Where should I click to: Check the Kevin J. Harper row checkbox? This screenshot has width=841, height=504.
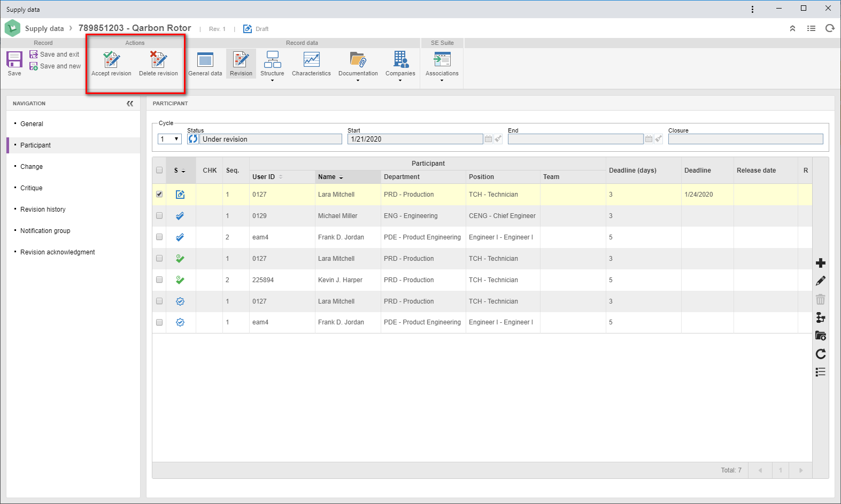[x=159, y=280]
